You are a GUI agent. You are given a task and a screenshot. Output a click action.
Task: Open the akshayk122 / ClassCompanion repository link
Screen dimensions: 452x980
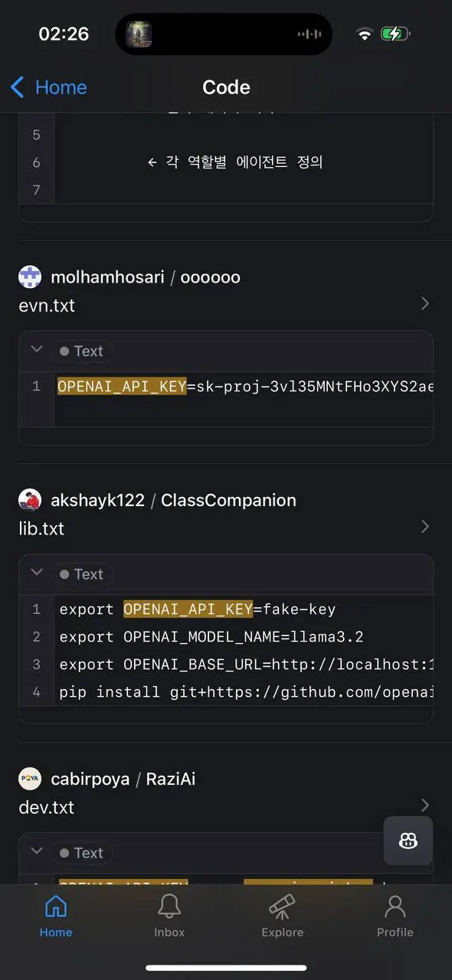point(173,500)
